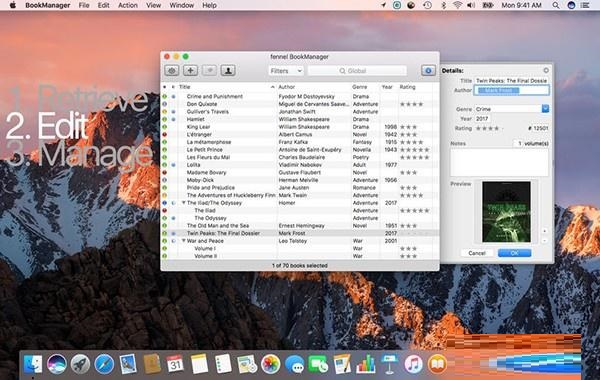This screenshot has height=380, width=600.
Task: Open Numbers chart icon in dock
Action: click(366, 364)
